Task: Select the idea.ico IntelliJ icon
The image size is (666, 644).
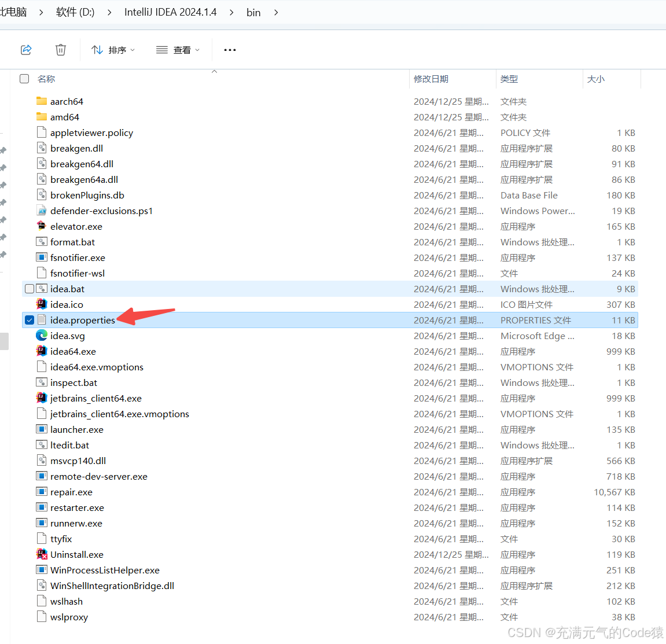Action: [42, 304]
